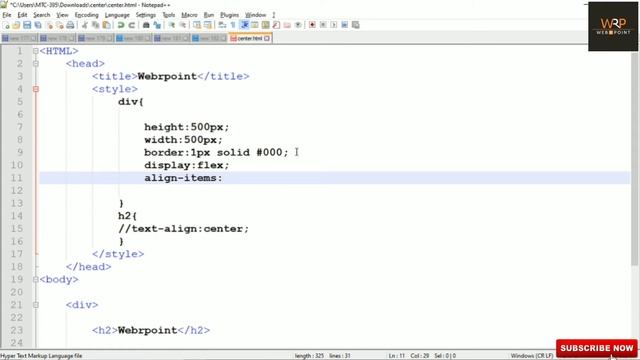Click the Paste clipboard icon

(x=107, y=25)
